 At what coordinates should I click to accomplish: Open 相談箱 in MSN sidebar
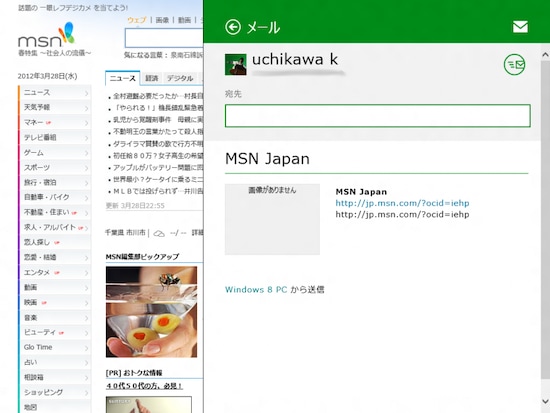[55, 377]
